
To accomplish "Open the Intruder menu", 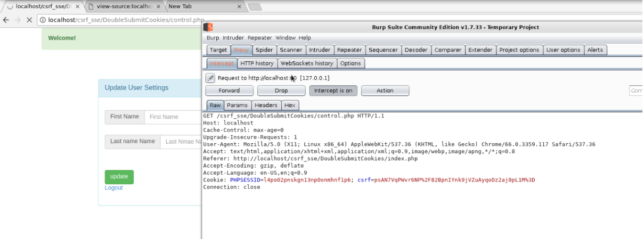I will coord(233,38).
